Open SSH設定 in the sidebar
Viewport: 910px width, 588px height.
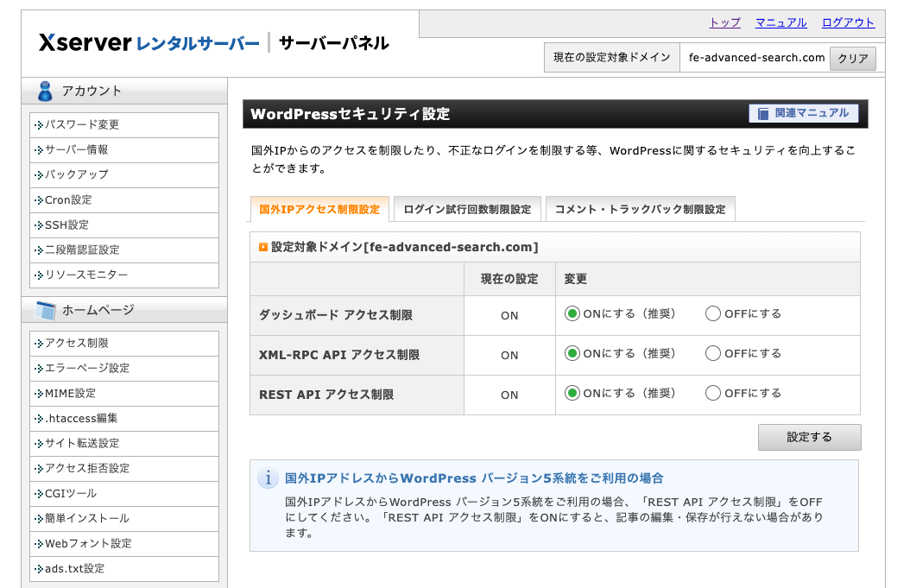[x=124, y=224]
